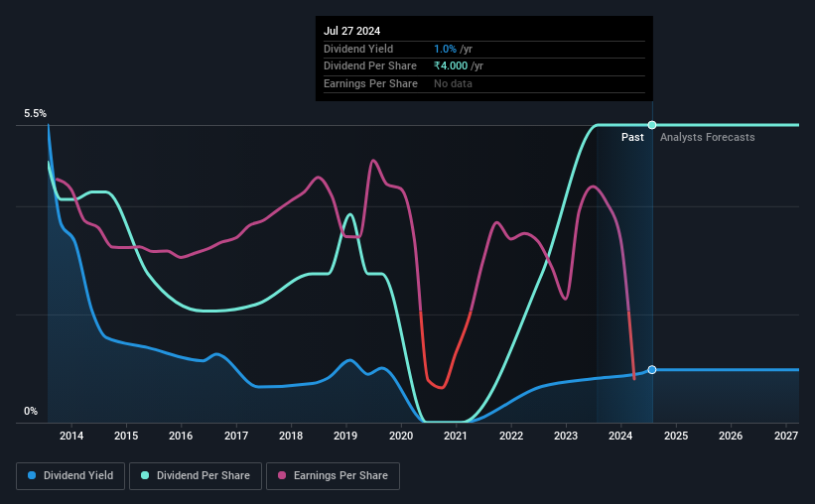Click the Jul 27 2024 tooltip date
This screenshot has height=504, width=815.
[x=351, y=31]
